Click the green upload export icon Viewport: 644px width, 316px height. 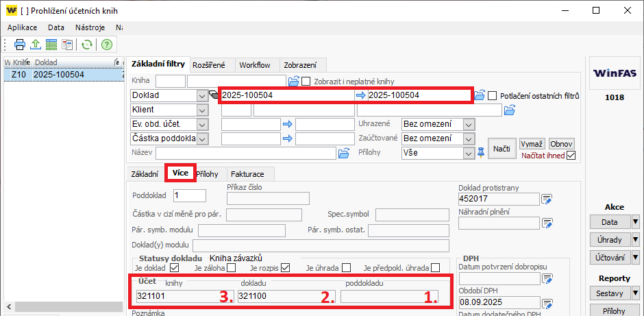tap(35, 45)
